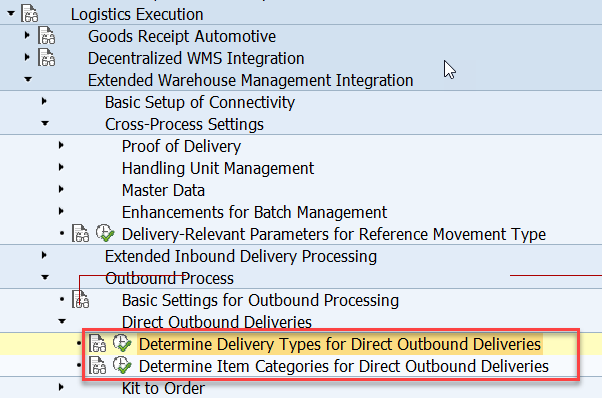Select Determine Delivery Types for Direct Outbound Deliveries
Viewport: 602px width, 398px height.
tap(340, 344)
